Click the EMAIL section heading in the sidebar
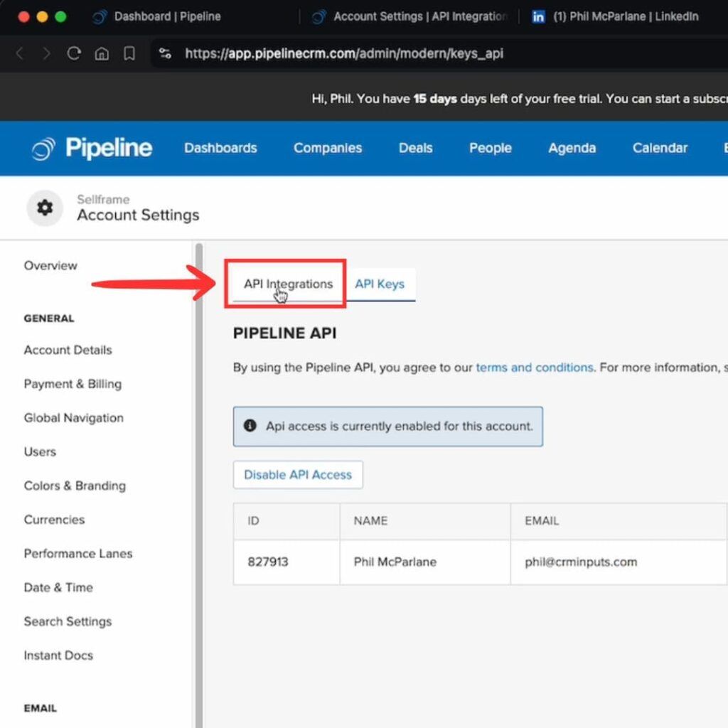The image size is (728, 728). (x=40, y=708)
